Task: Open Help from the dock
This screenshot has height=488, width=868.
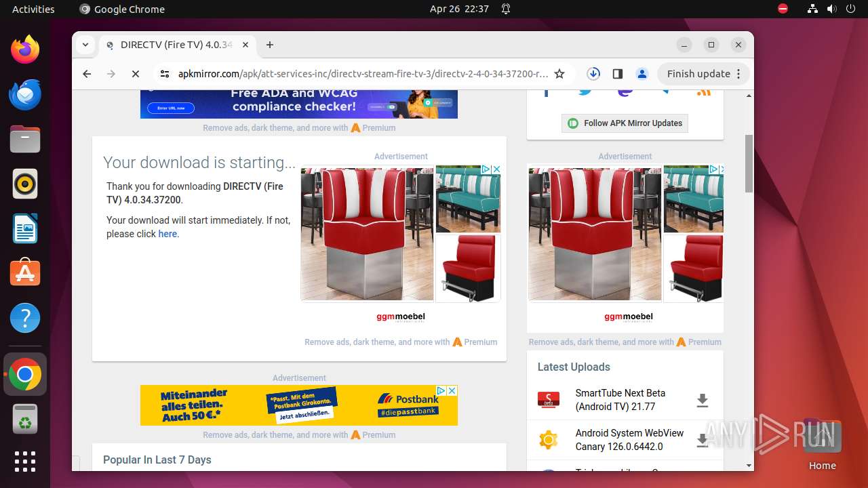Action: point(25,318)
